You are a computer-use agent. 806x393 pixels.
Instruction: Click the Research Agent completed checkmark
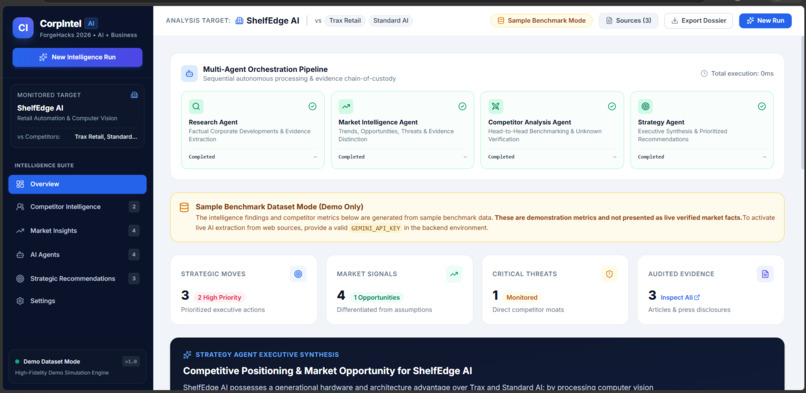313,106
